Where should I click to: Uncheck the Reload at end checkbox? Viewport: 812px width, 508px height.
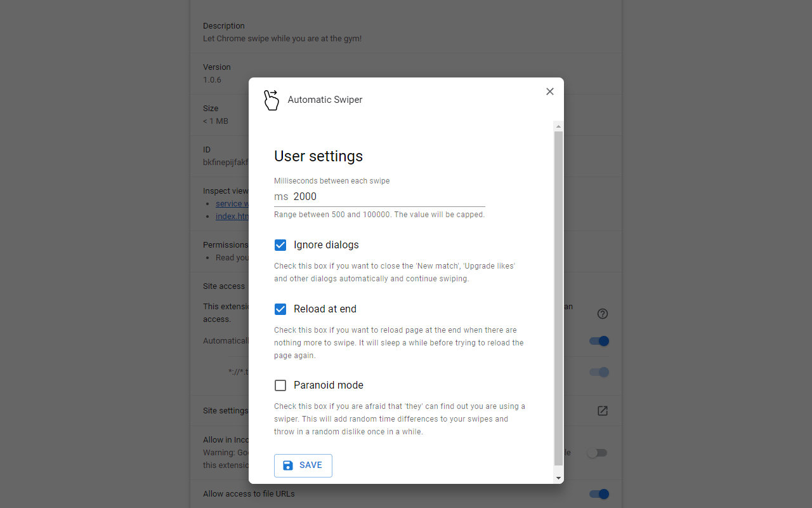click(280, 309)
